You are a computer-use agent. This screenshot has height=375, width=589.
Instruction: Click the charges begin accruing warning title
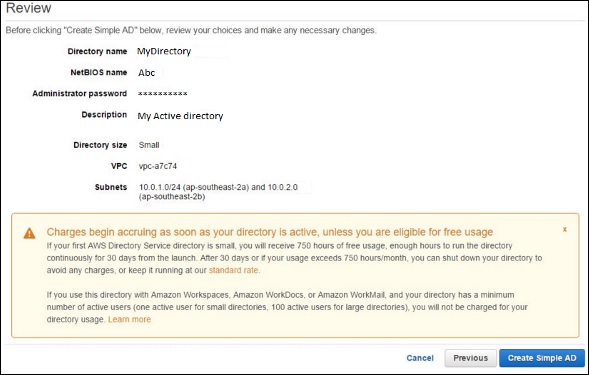(270, 232)
